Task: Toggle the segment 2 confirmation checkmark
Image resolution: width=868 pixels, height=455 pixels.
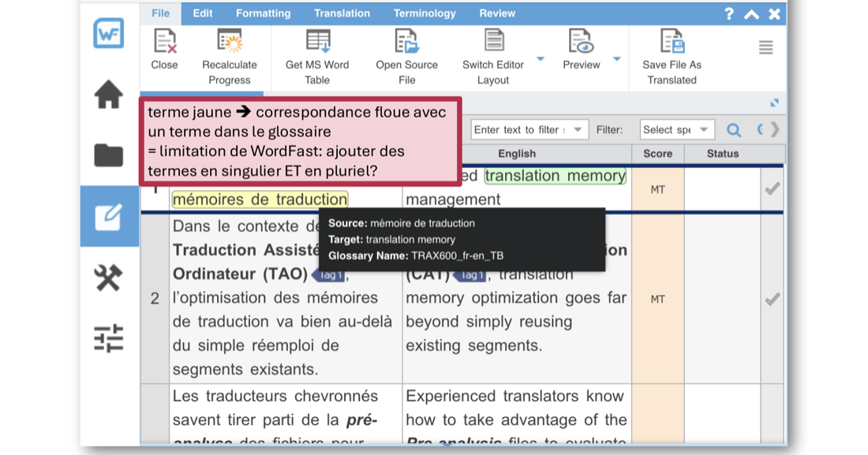Action: click(x=773, y=300)
